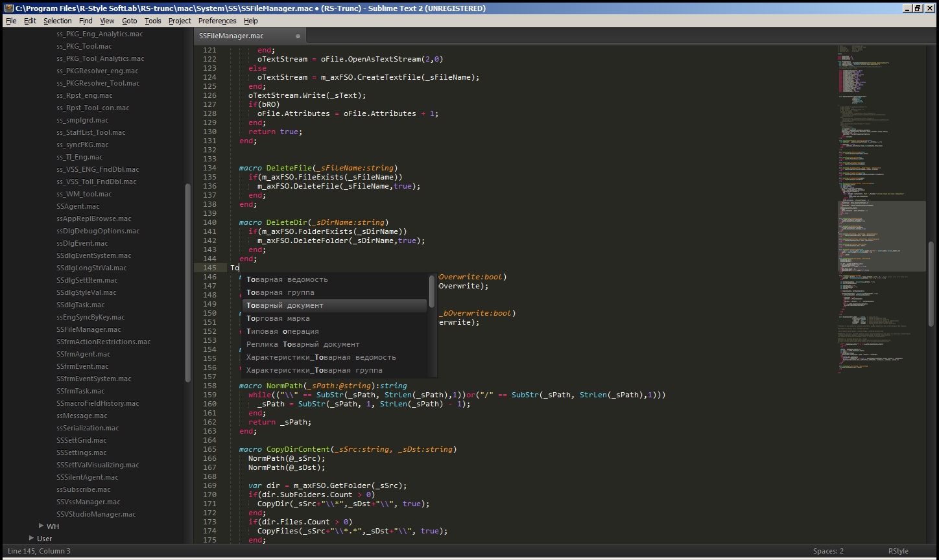Open the View menu

[x=107, y=21]
